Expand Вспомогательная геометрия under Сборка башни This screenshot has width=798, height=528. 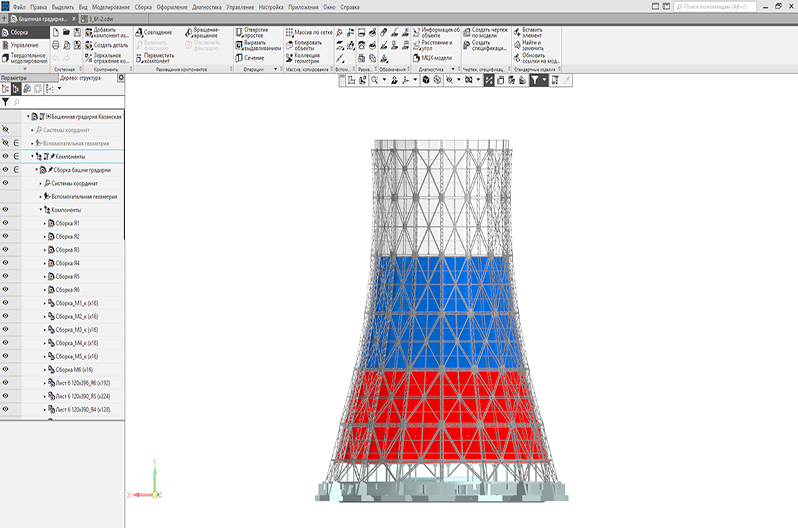tap(41, 197)
